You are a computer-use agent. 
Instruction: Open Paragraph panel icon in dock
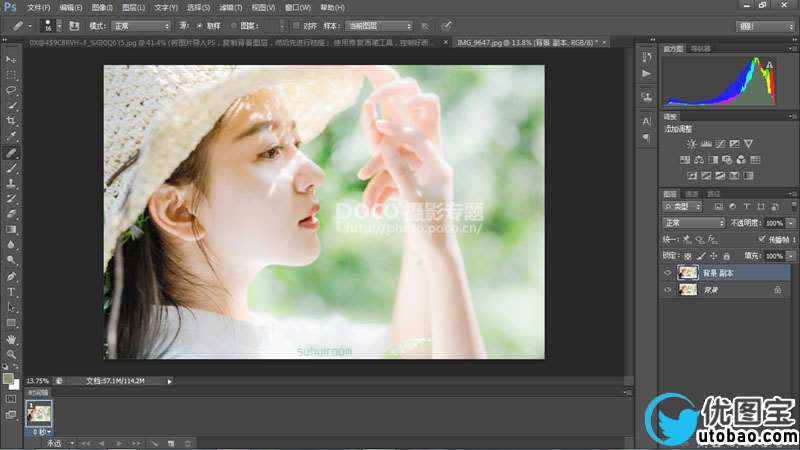tap(646, 138)
